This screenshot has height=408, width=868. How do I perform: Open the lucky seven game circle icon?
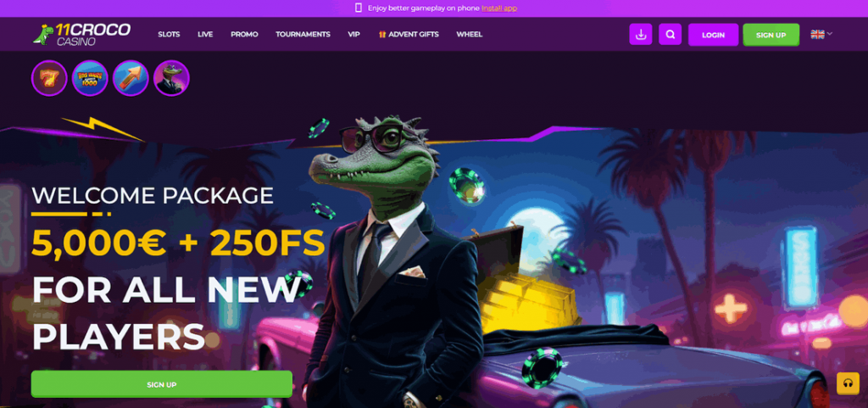coord(49,78)
